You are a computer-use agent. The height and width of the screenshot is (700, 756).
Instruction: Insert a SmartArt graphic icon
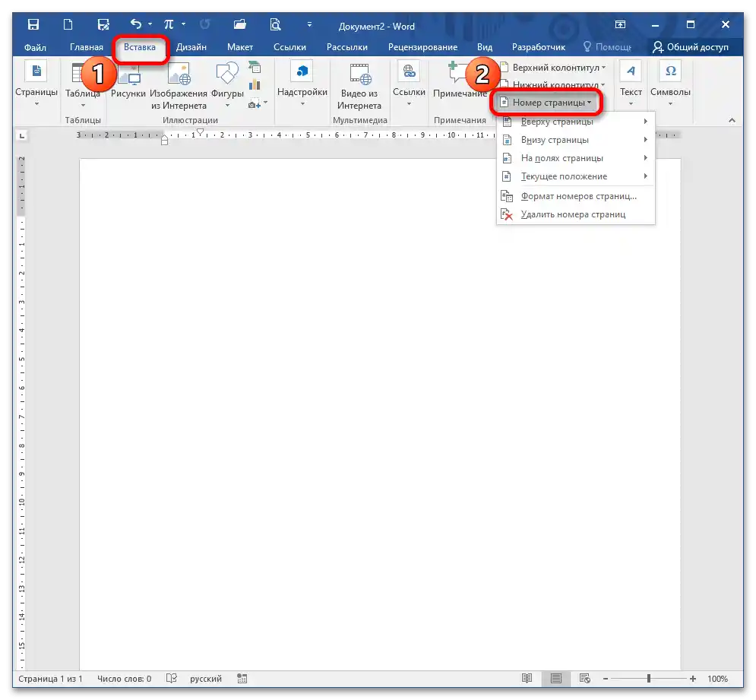coord(254,68)
